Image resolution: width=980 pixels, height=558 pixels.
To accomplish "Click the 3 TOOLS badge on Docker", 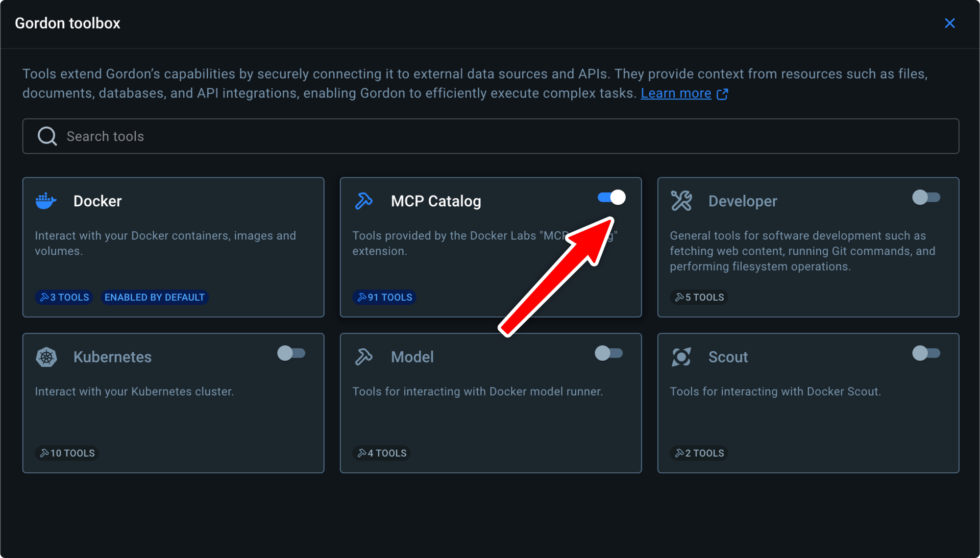I will [x=64, y=297].
